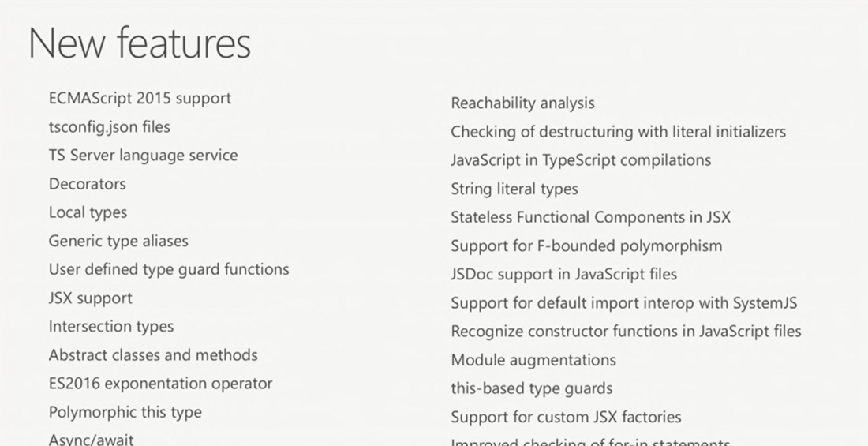Select the "Polymorphic this type" entry
Viewport: 868px width, 446px height.
tap(125, 412)
